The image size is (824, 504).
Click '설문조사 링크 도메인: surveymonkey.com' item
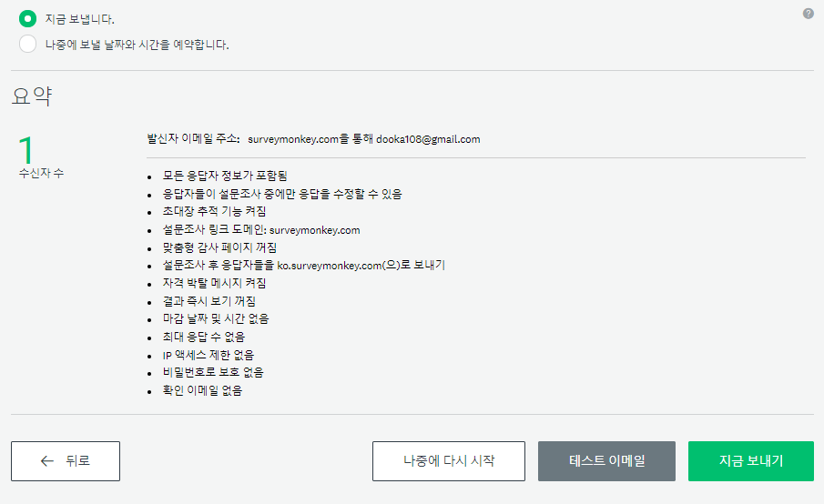261,230
